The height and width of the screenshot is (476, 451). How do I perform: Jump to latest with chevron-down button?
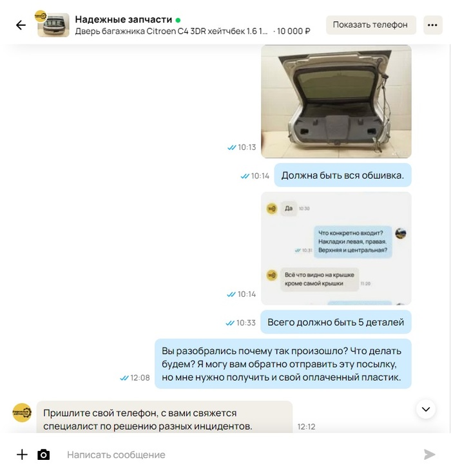[x=426, y=409]
